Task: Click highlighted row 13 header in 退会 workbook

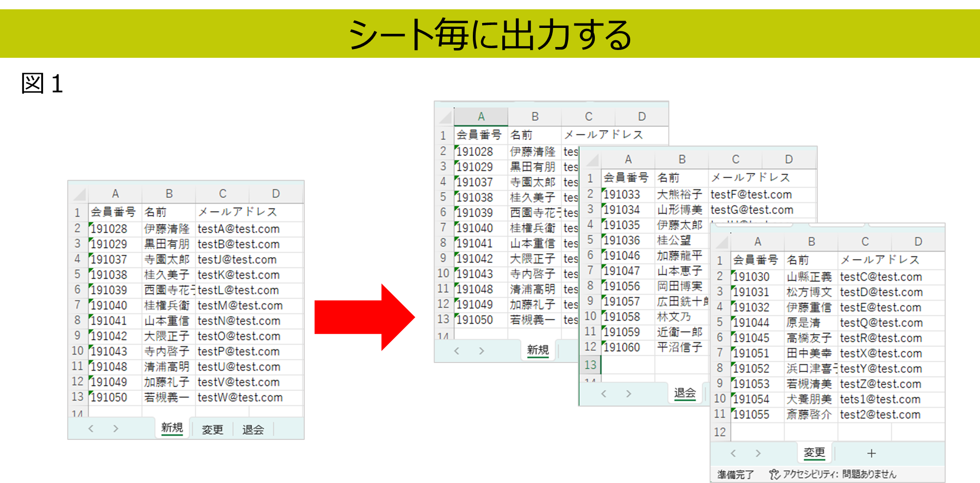Action: pos(590,365)
